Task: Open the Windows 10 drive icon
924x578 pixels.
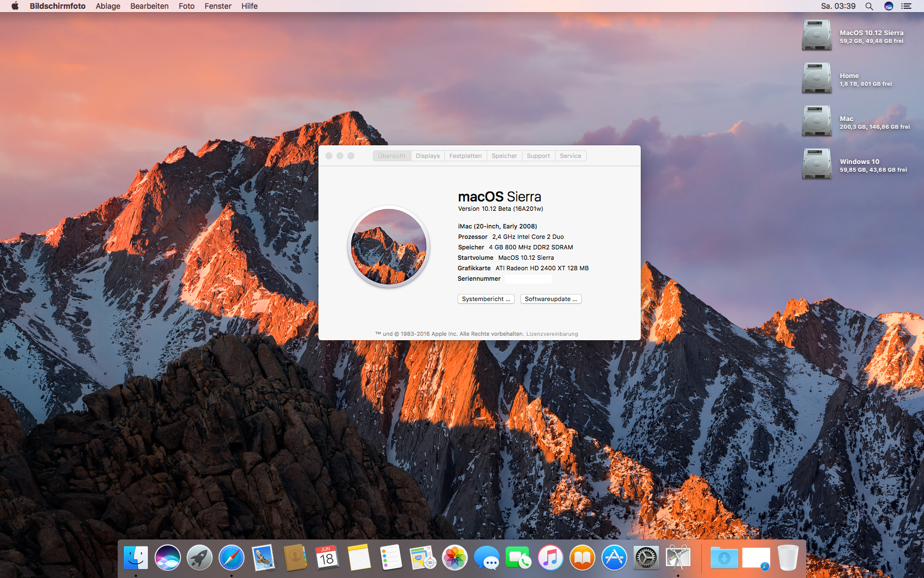Action: (817, 164)
